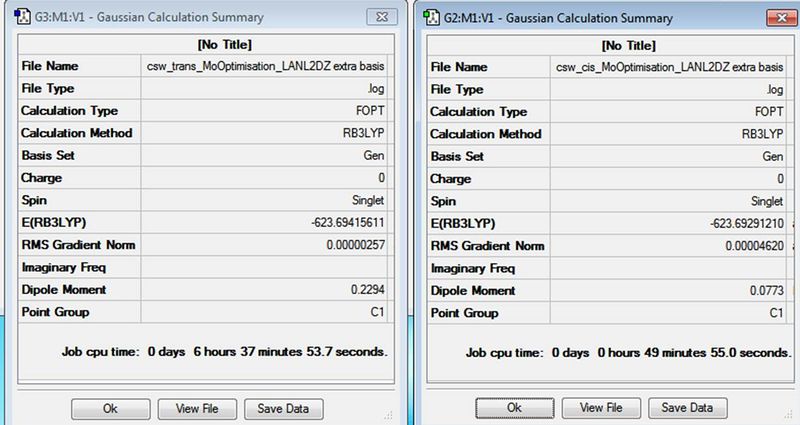Click Ok in the G3:M1:V1 summary window

(111, 409)
